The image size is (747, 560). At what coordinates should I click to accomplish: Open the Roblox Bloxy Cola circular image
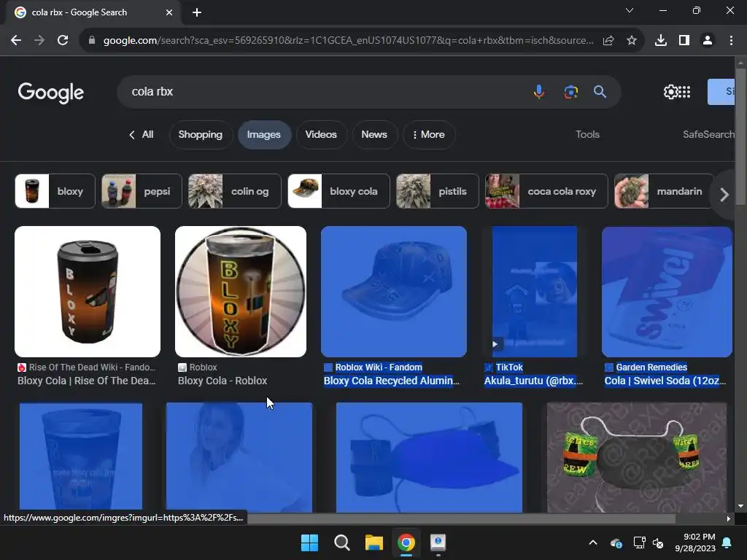[241, 292]
